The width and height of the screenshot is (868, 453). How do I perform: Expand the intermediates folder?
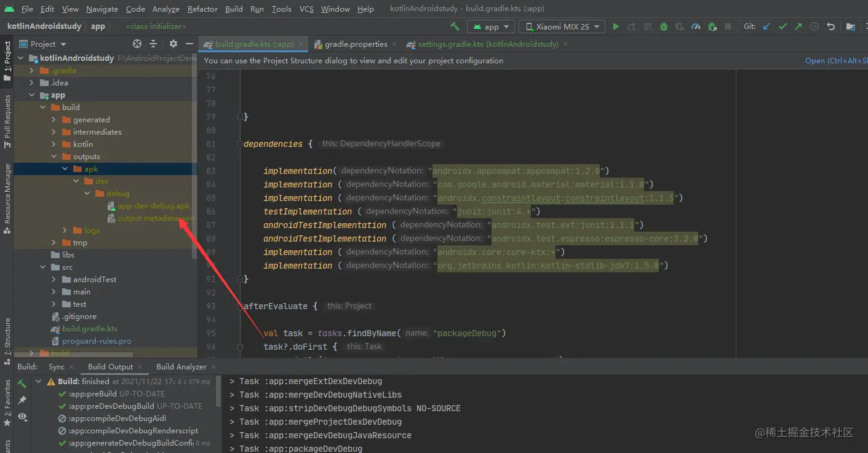(54, 132)
